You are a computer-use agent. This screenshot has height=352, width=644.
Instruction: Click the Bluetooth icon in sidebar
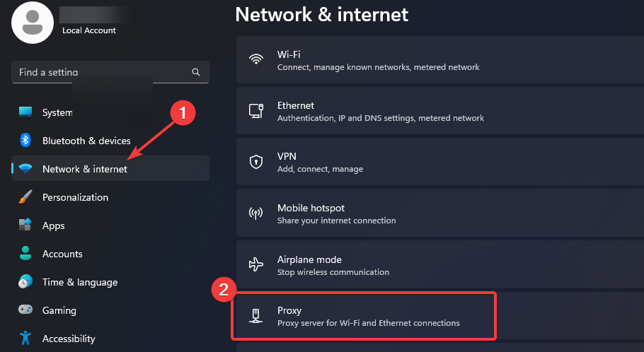pos(25,141)
